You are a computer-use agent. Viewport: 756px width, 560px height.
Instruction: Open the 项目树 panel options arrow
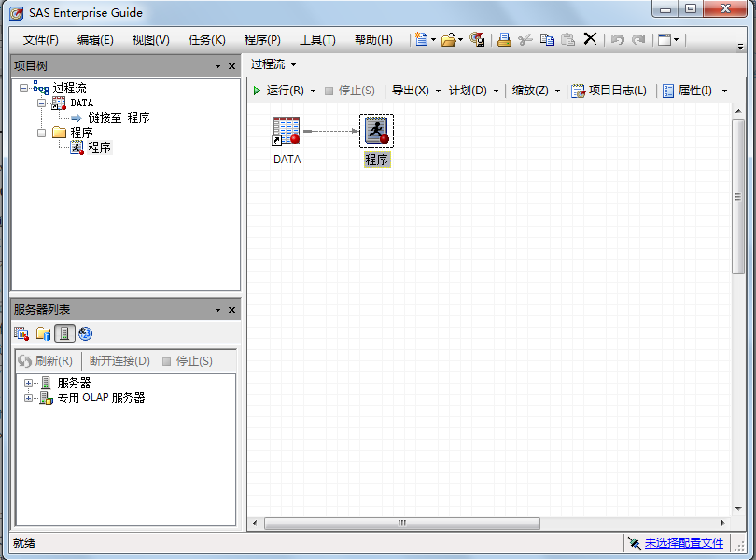[x=217, y=66]
